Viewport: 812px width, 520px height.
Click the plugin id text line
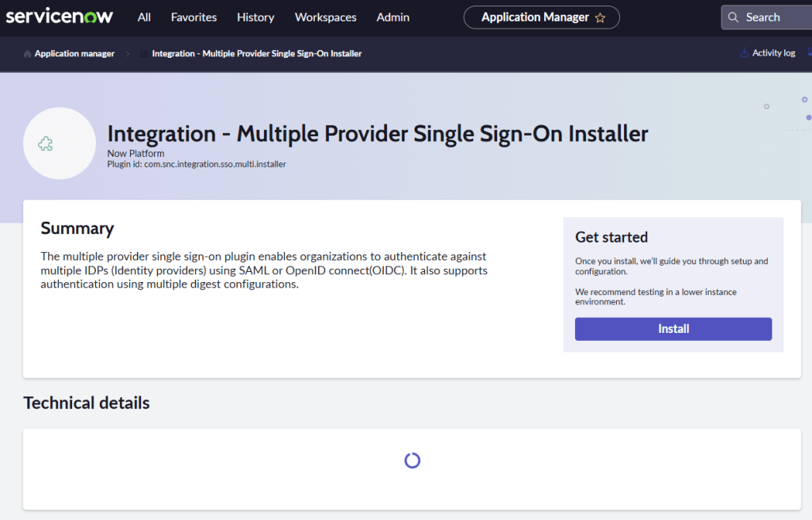coord(196,164)
